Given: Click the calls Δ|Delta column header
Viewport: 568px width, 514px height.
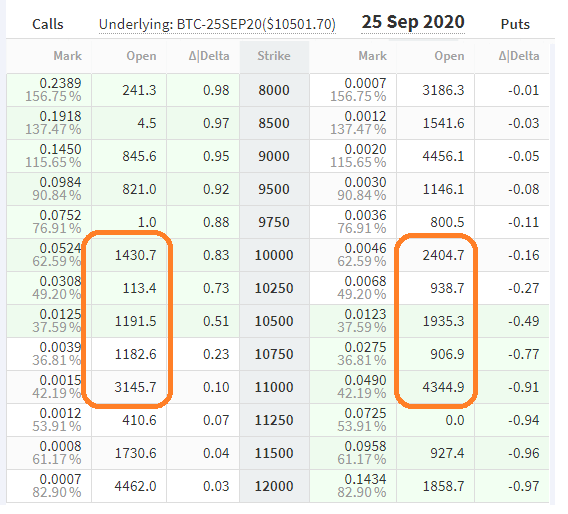Looking at the screenshot, I should click(x=209, y=56).
